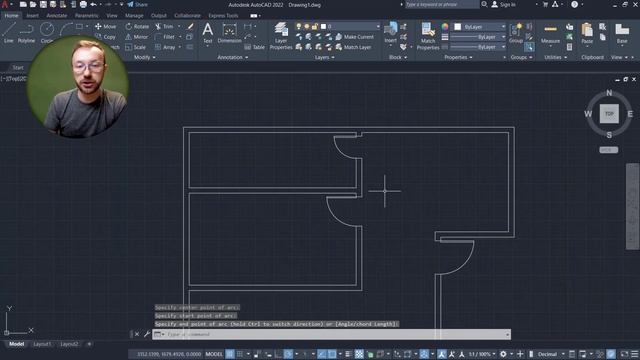Activate the Trim command
The image size is (640, 360).
[164, 26]
